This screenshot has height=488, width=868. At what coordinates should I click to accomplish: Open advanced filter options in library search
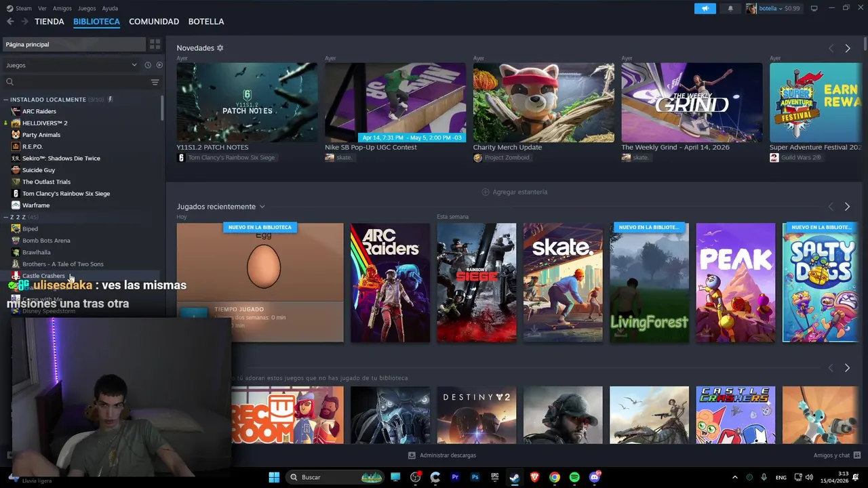point(155,82)
